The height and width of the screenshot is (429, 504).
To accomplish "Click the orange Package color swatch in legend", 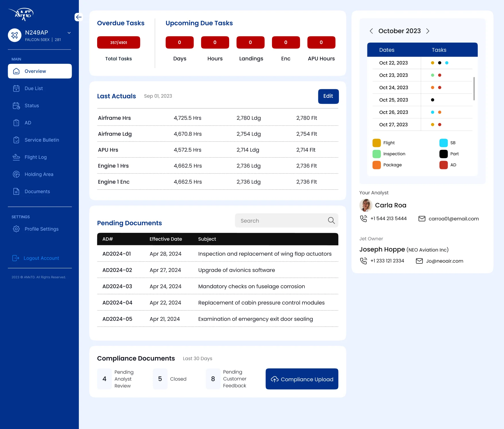I will tap(377, 165).
